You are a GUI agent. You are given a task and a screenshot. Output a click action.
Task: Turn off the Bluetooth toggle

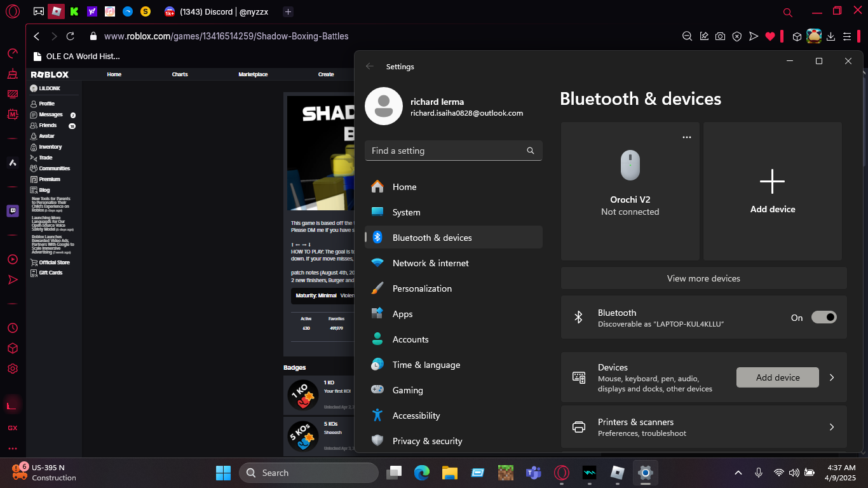tap(824, 317)
